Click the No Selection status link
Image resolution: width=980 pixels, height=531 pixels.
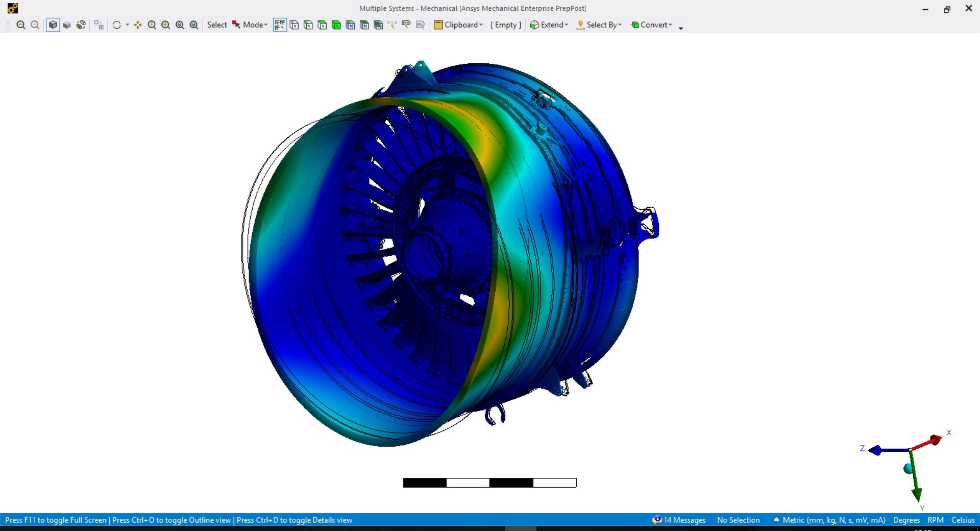tap(738, 520)
